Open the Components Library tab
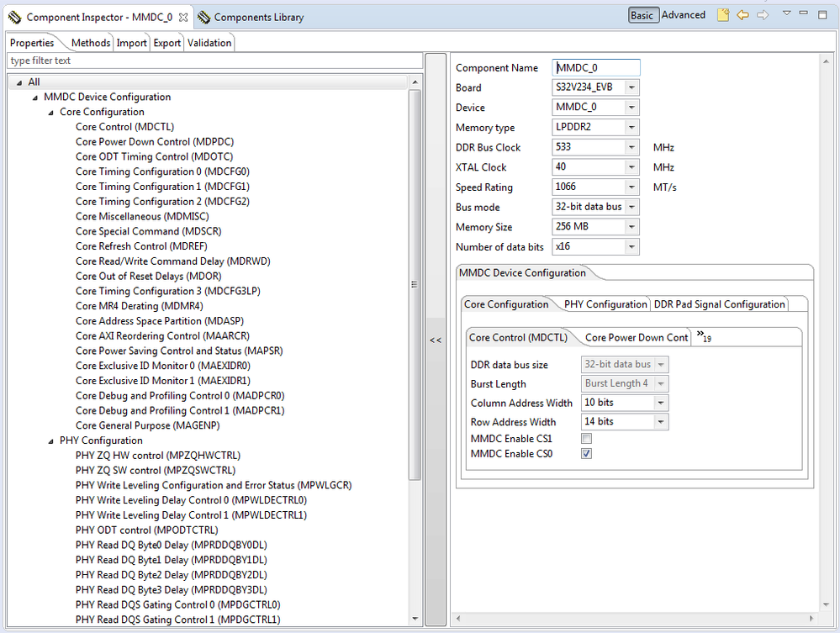 (259, 17)
